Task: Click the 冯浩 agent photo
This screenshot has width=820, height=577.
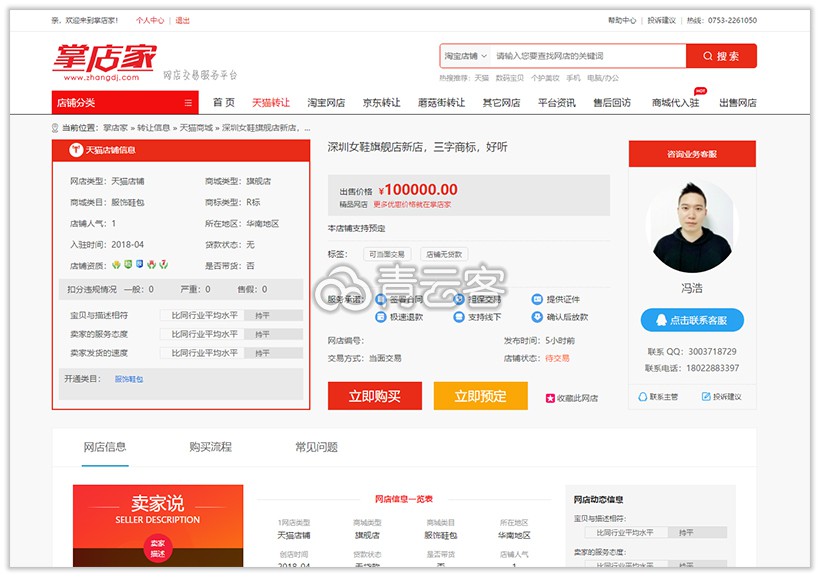Action: [692, 228]
